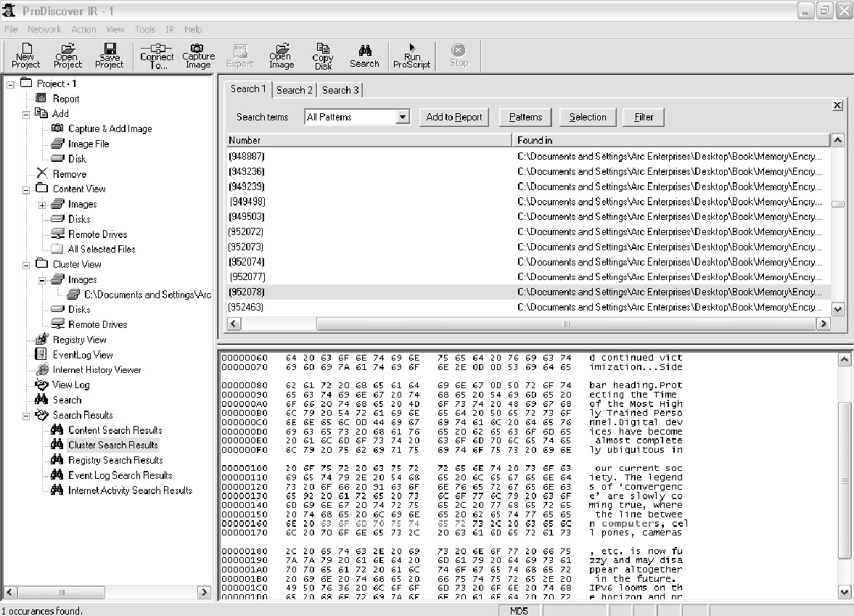Open Event Log Search Results node

pyautogui.click(x=120, y=475)
